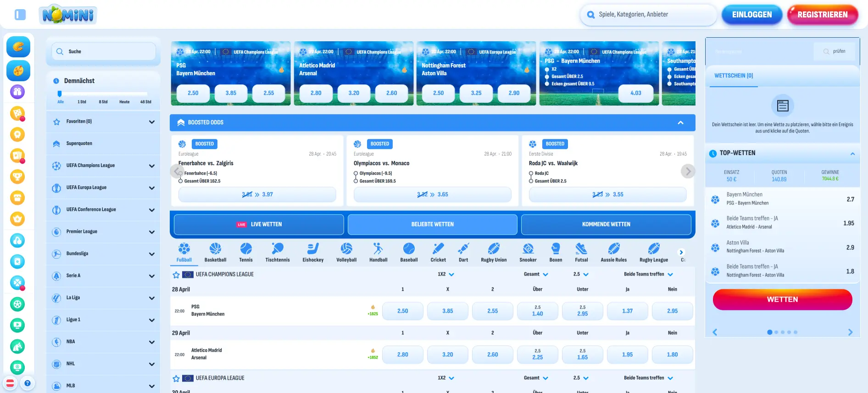Screen dimensions: 868x393
Task: Set Demnächst slider to Heute
Action: (124, 102)
